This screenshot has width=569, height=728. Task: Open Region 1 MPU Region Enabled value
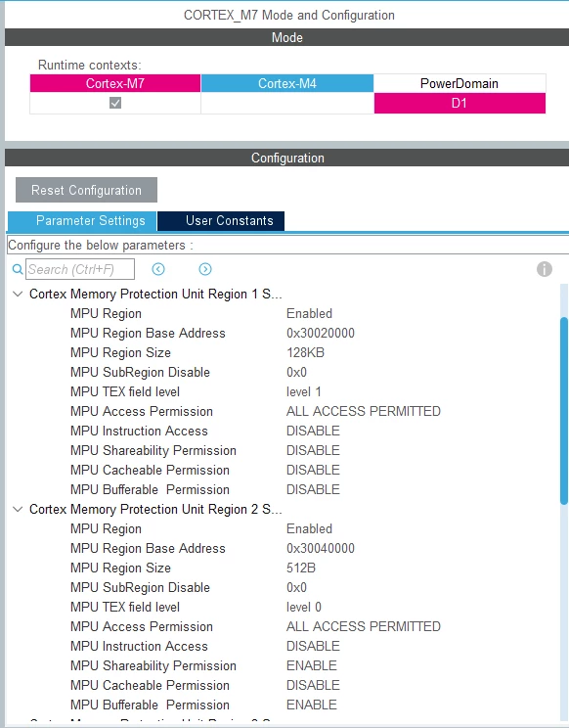pyautogui.click(x=309, y=313)
